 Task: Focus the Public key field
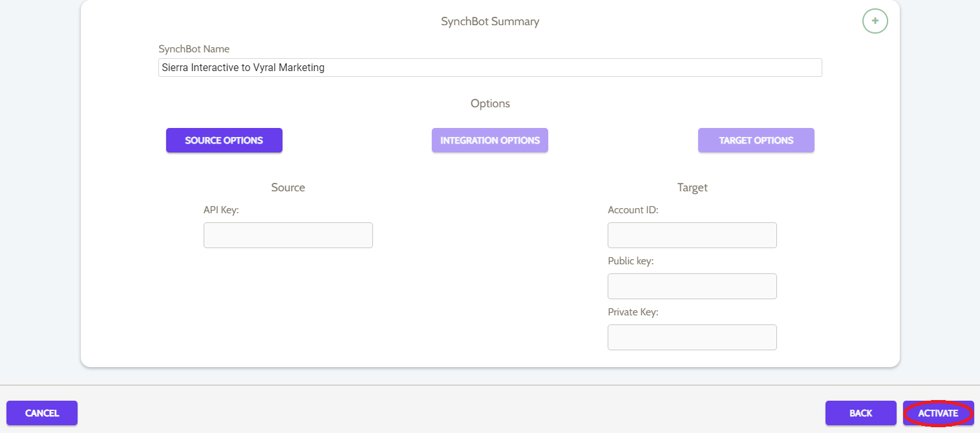pos(692,286)
